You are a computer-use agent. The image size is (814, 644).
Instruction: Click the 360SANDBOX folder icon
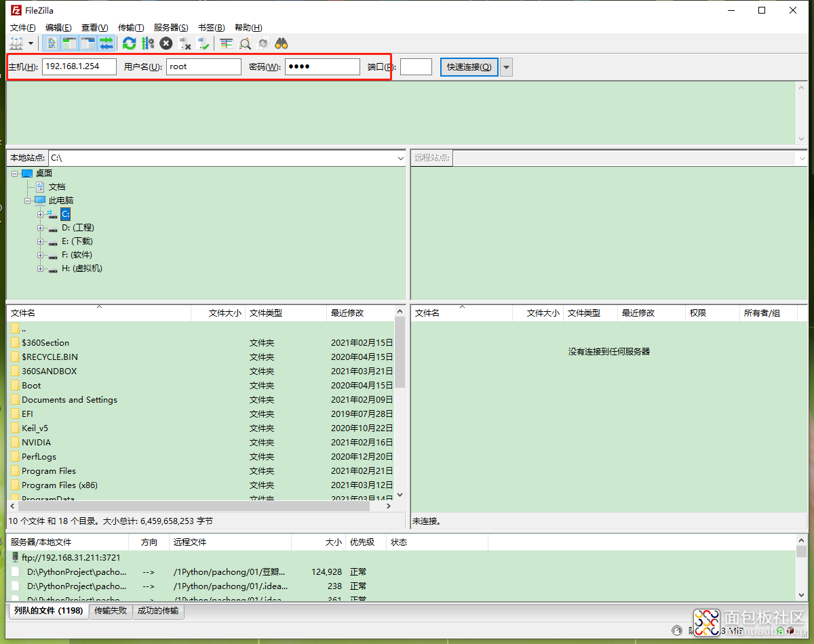coord(15,371)
